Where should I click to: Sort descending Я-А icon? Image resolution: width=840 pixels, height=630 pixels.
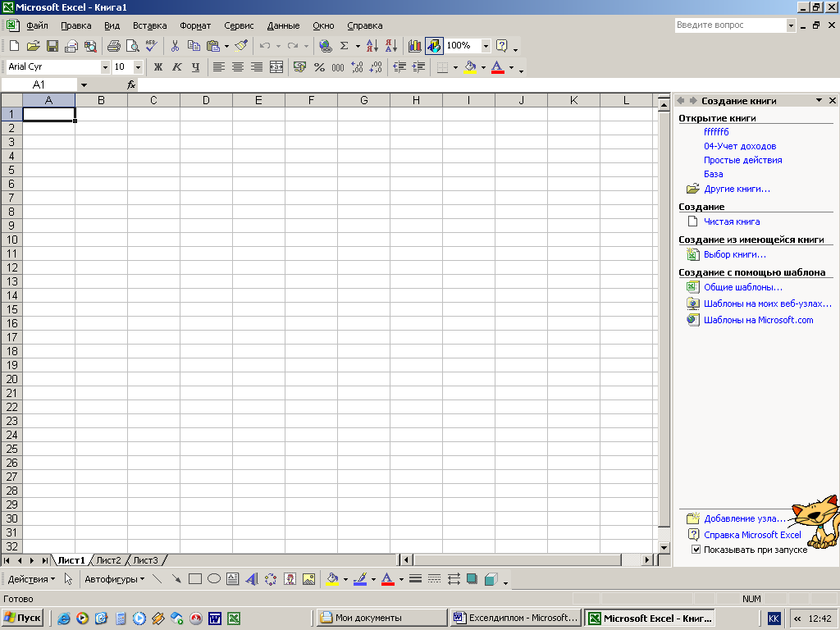[x=391, y=46]
